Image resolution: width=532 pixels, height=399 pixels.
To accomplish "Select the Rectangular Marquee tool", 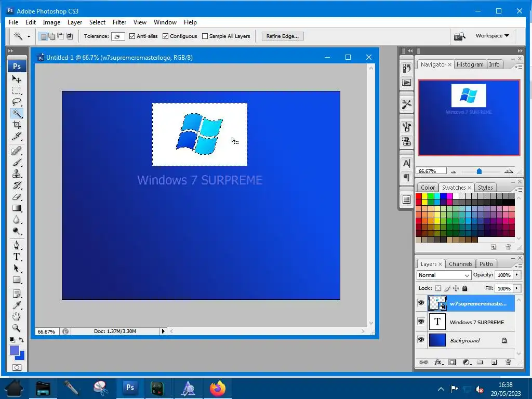I will click(16, 90).
